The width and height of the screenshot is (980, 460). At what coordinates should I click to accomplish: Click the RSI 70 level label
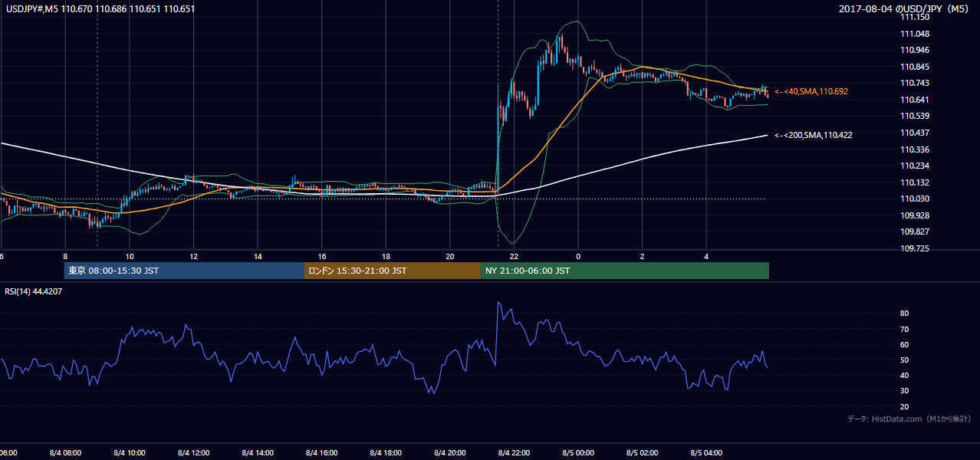point(905,329)
